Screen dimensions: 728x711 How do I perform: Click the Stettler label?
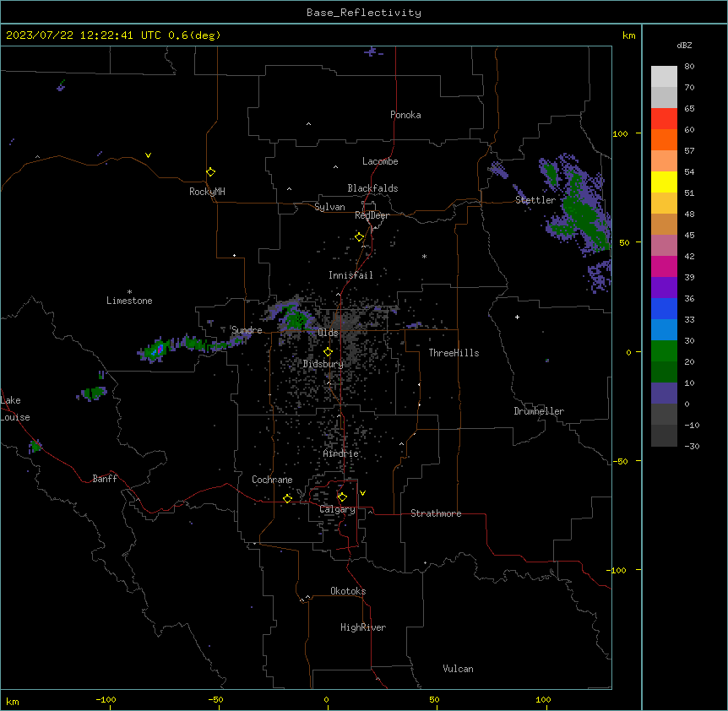click(x=535, y=200)
